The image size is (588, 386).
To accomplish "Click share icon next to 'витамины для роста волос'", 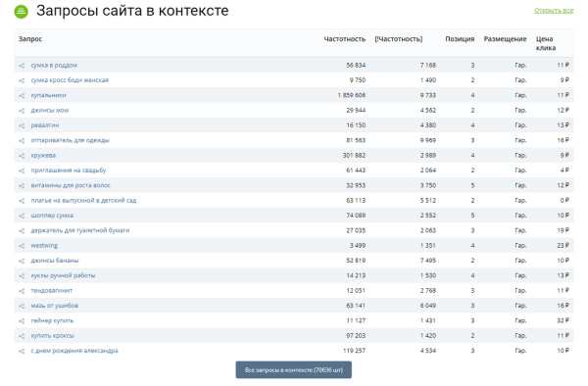I will 22,185.
